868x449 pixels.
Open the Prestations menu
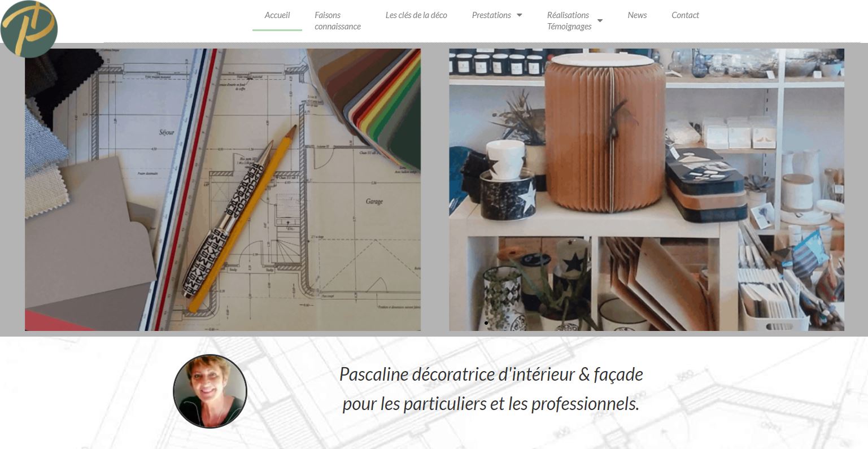491,15
